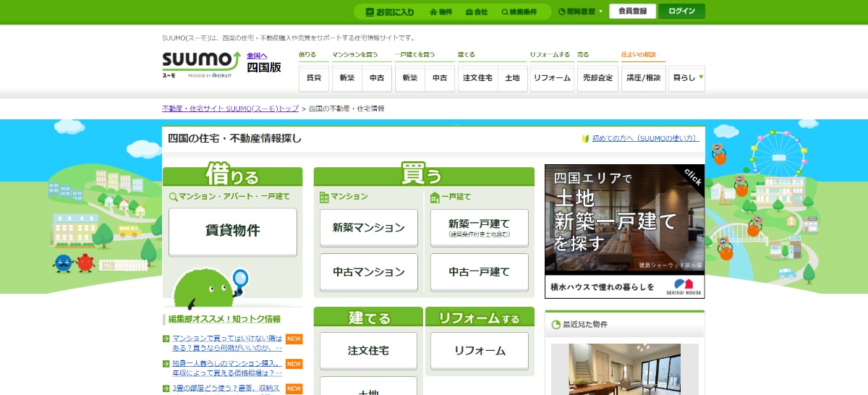868x395 pixels.
Task: Expand the 閲覧履歴 history dropdown
Action: tap(581, 12)
